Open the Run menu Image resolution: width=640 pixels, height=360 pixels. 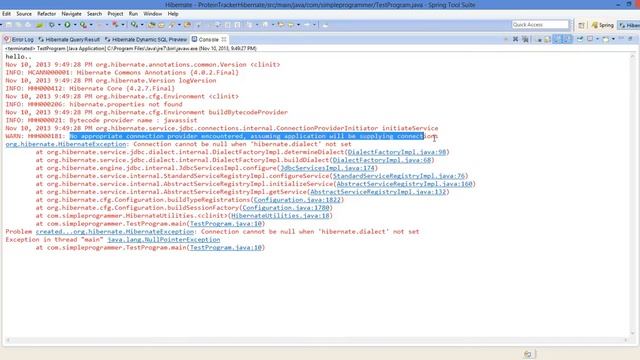coord(133,14)
